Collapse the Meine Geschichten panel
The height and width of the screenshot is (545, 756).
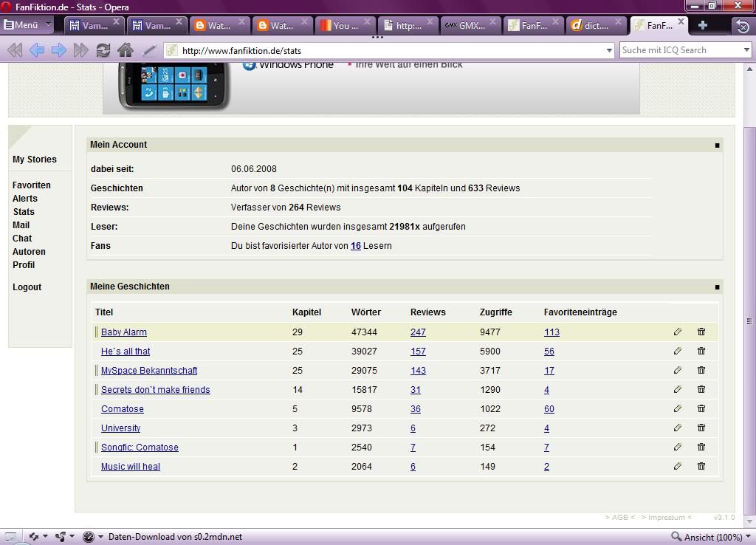[x=717, y=287]
